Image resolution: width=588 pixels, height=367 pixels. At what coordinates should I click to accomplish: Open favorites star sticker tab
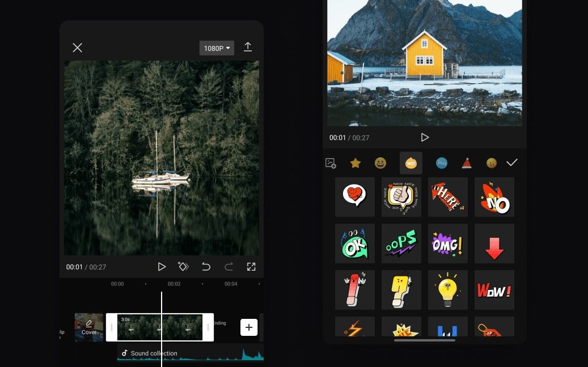tap(356, 163)
